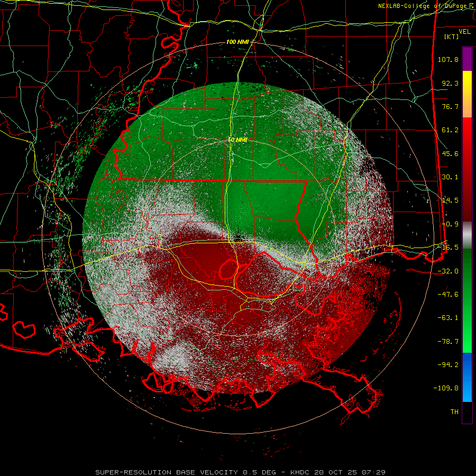
Task: Select the -32.0 legend value
Action: (448, 271)
